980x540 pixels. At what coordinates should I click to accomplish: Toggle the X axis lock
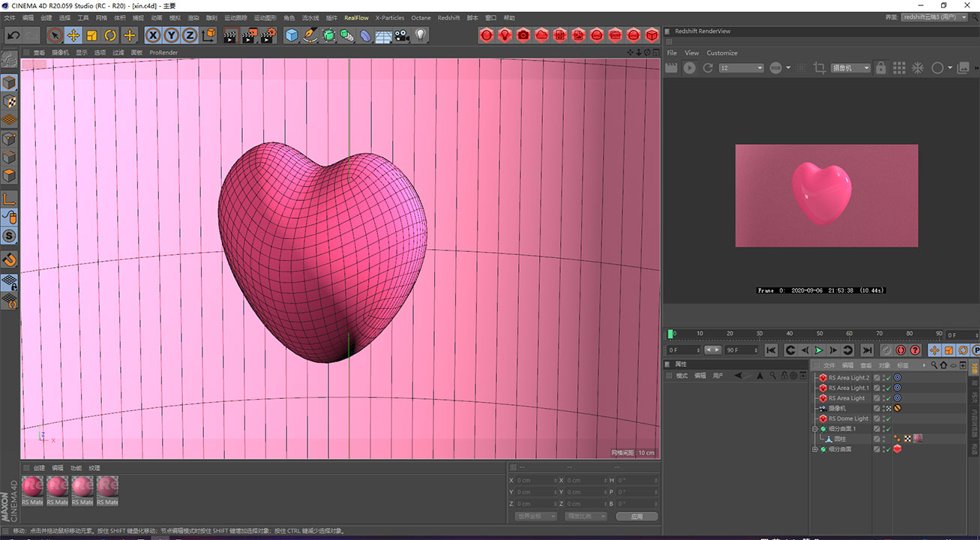pyautogui.click(x=153, y=35)
